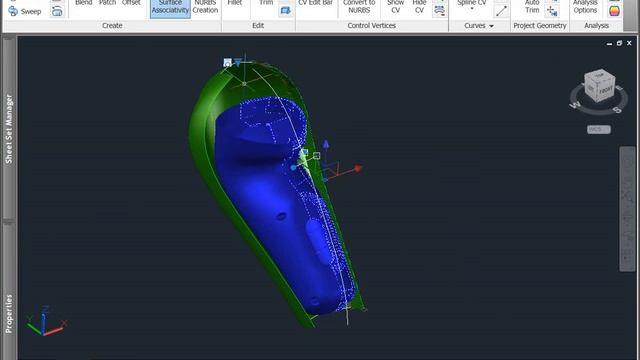Toggle NURBS Creation mode
This screenshot has width=640, height=360.
coord(205,7)
